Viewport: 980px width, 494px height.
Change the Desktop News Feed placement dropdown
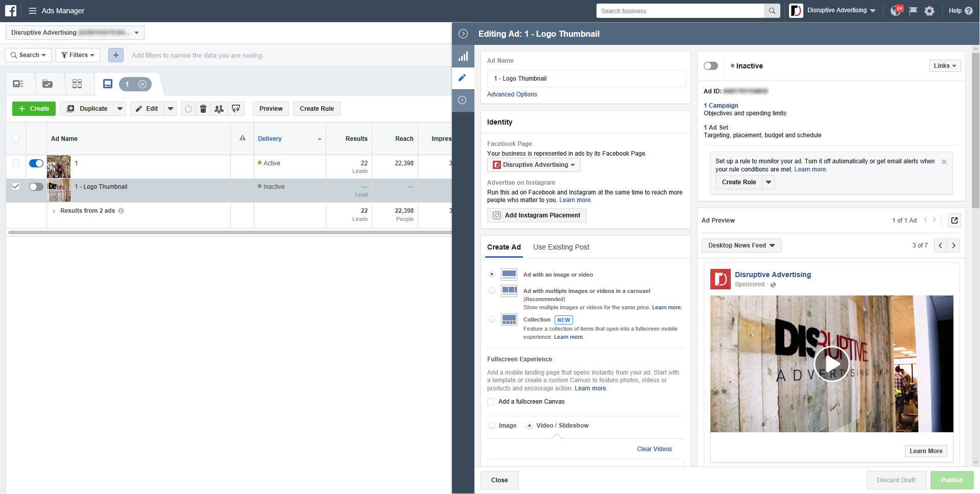click(742, 245)
